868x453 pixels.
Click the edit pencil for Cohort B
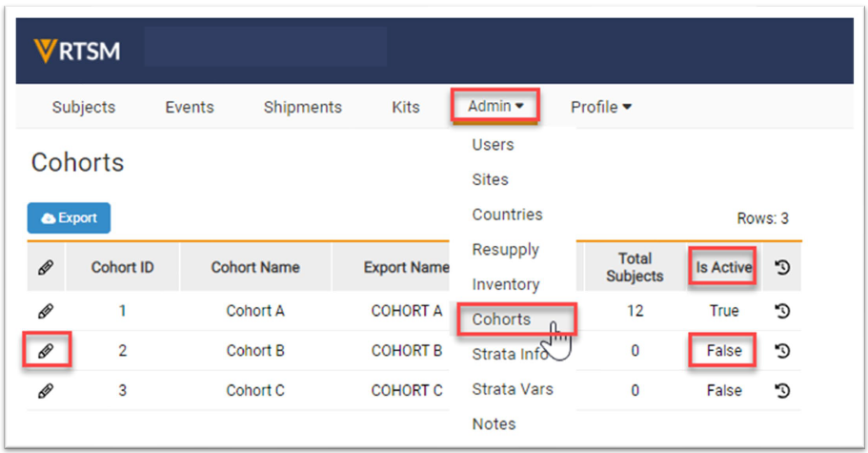pos(45,351)
